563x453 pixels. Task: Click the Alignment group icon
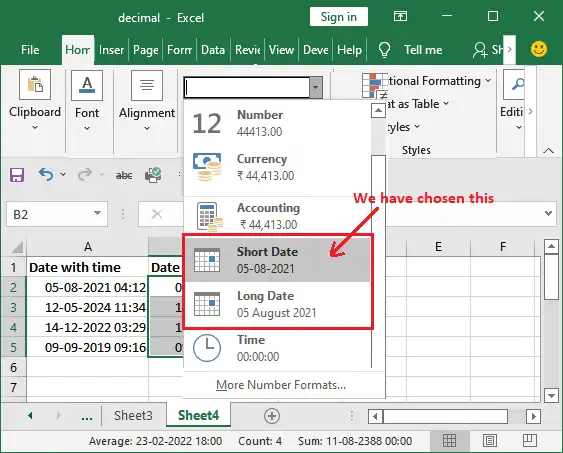pyautogui.click(x=147, y=85)
